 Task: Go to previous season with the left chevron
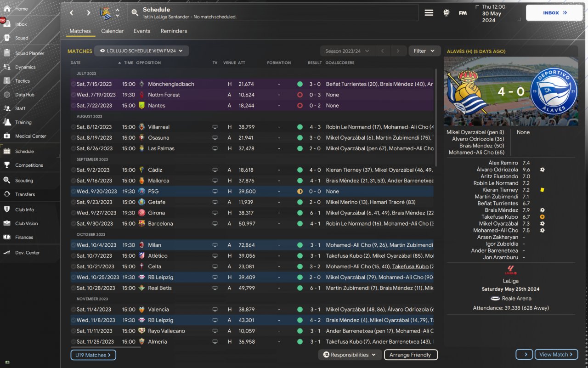(x=382, y=51)
